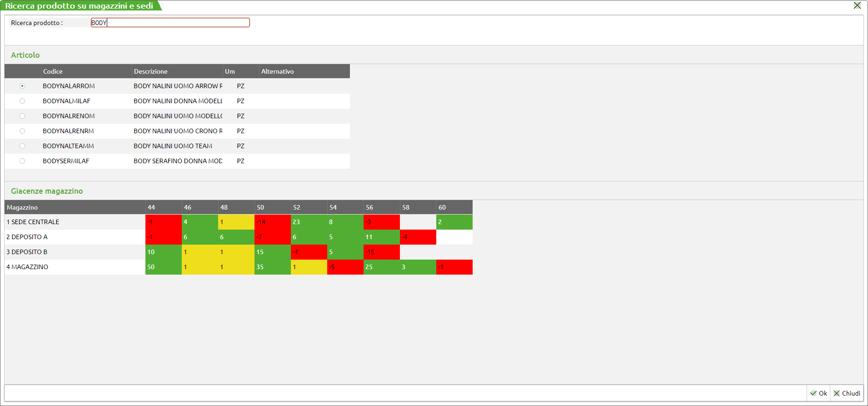Click the Ok button
This screenshot has height=406, width=868.
[x=818, y=393]
